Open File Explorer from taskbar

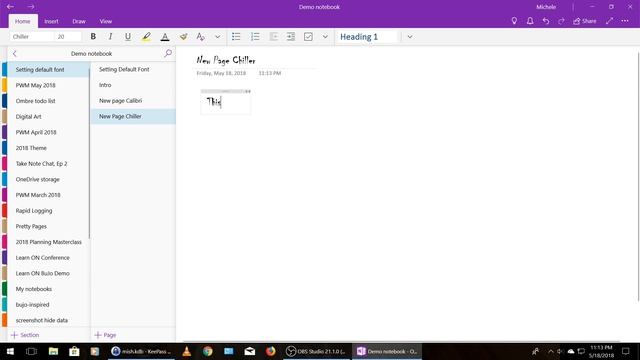point(53,351)
